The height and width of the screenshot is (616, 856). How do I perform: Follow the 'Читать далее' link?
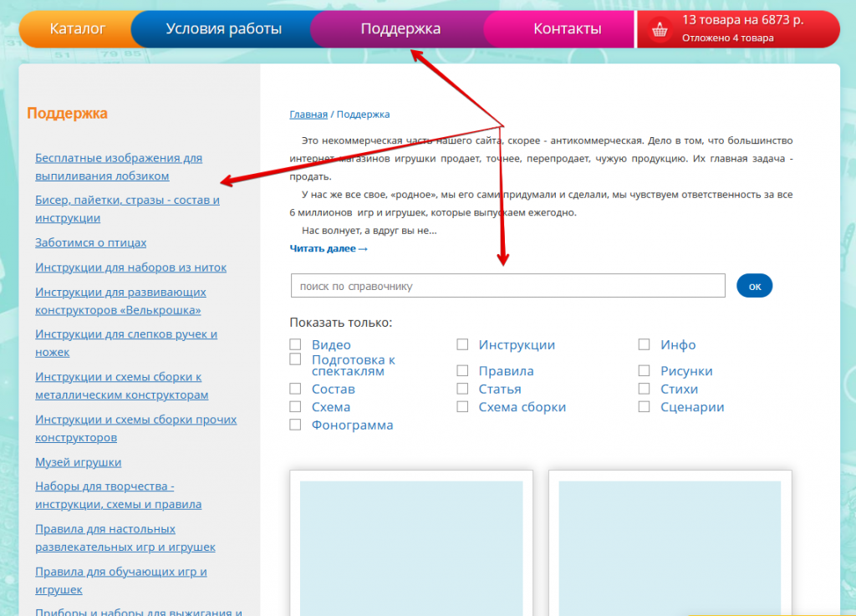tap(329, 249)
